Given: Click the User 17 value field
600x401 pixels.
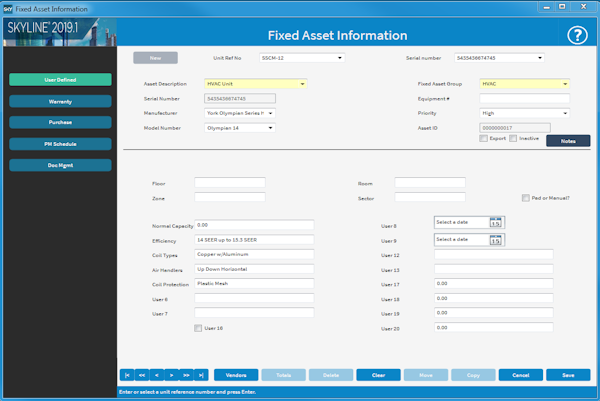Looking at the screenshot, I should 494,284.
